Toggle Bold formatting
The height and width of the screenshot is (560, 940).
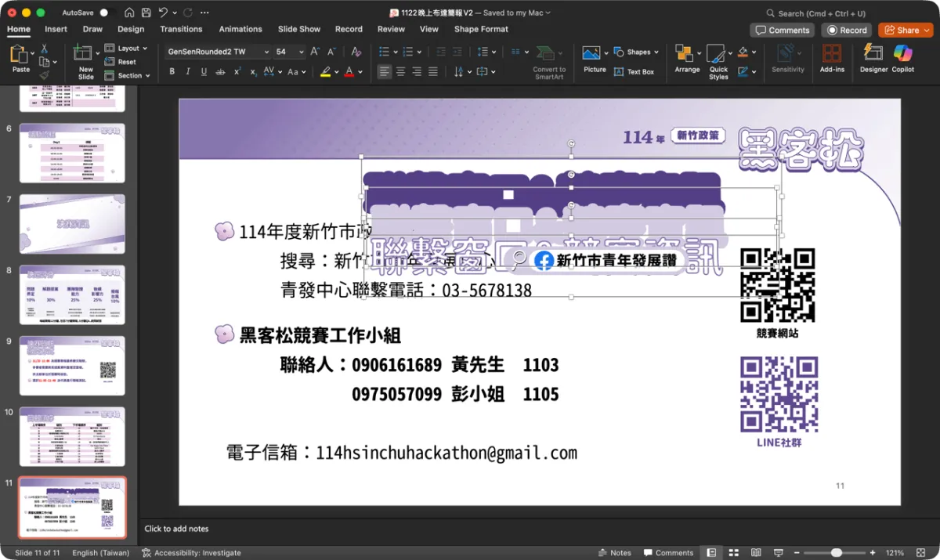pos(172,71)
